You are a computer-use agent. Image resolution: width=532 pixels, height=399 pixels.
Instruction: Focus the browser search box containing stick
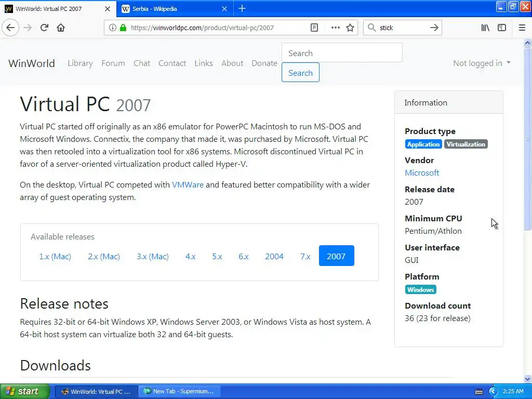(403, 28)
